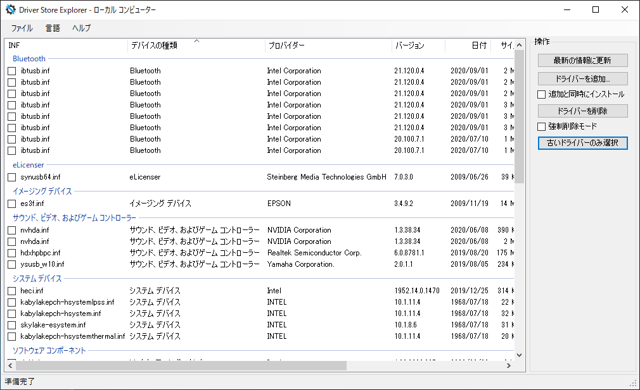This screenshot has height=390, width=640.
Task: Enable 強制削除モード checkbox
Action: (x=542, y=126)
